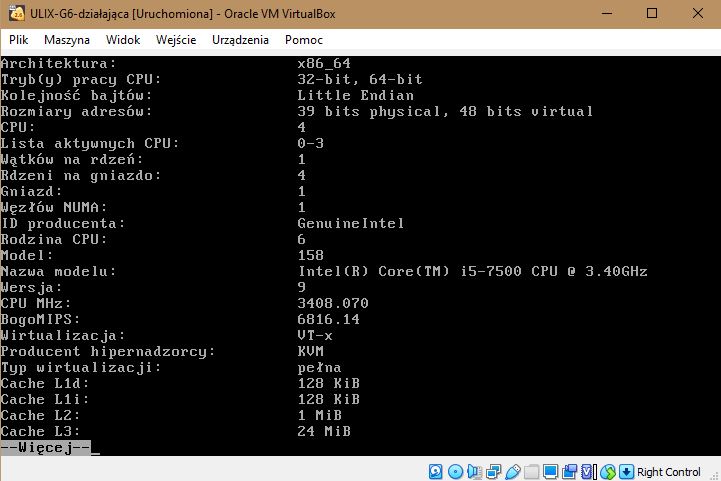
Task: Click the display settings monitor icon
Action: (550, 471)
